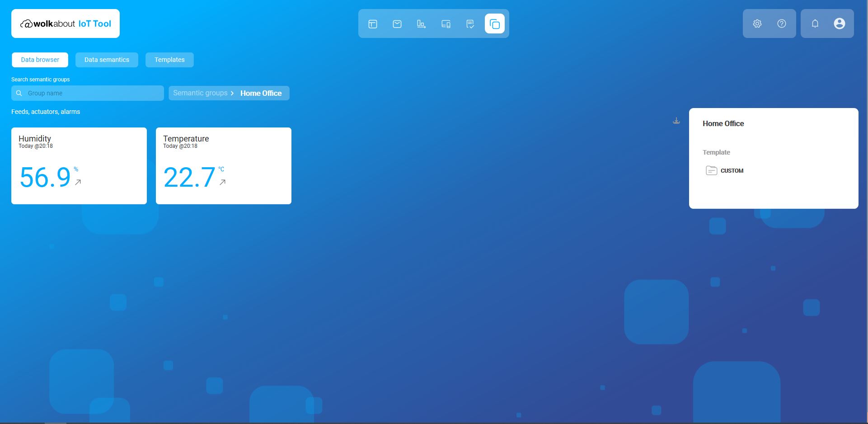
Task: Click the download icon beside Home Office panel
Action: point(676,120)
